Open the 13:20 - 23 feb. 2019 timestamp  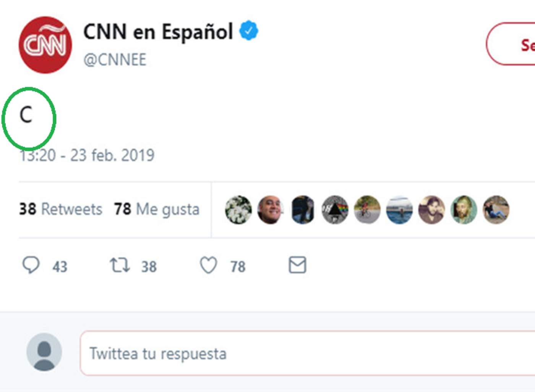point(87,155)
